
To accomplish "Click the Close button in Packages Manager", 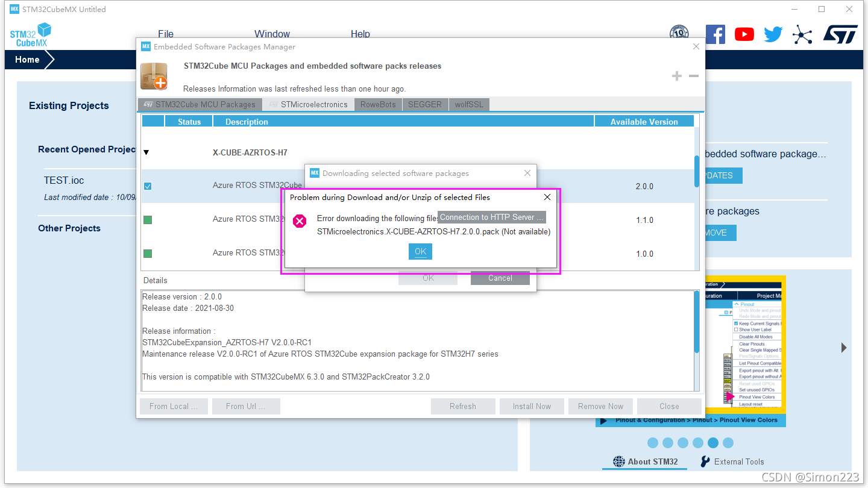I will coord(669,406).
